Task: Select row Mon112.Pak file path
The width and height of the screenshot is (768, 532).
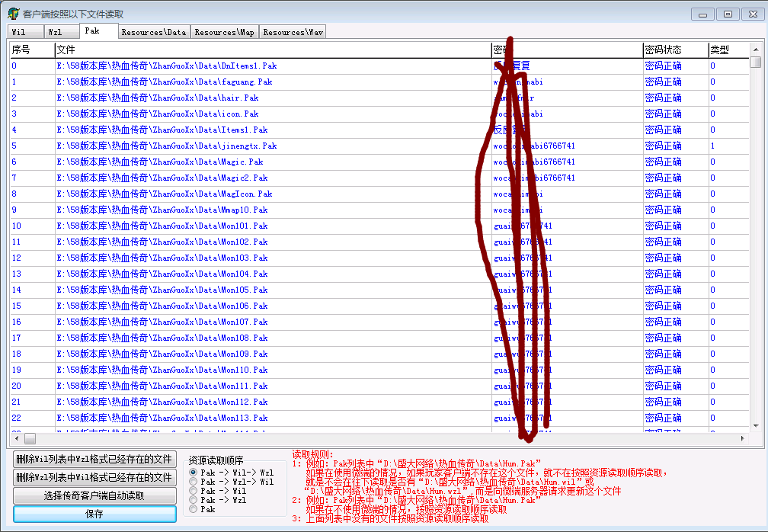Action: pos(162,402)
